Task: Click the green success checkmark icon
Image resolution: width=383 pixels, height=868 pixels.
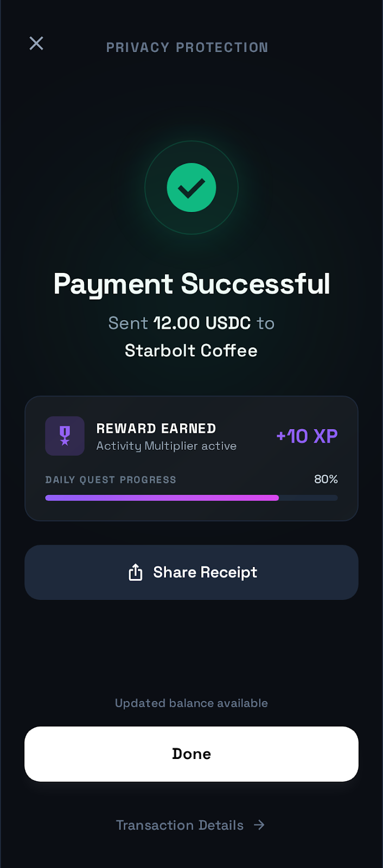Action: click(x=191, y=188)
